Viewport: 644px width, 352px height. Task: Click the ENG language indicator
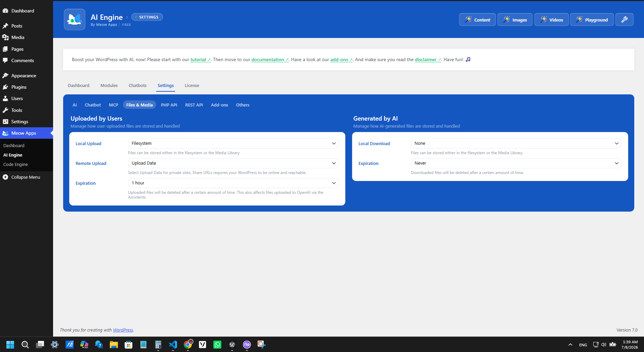[583, 345]
